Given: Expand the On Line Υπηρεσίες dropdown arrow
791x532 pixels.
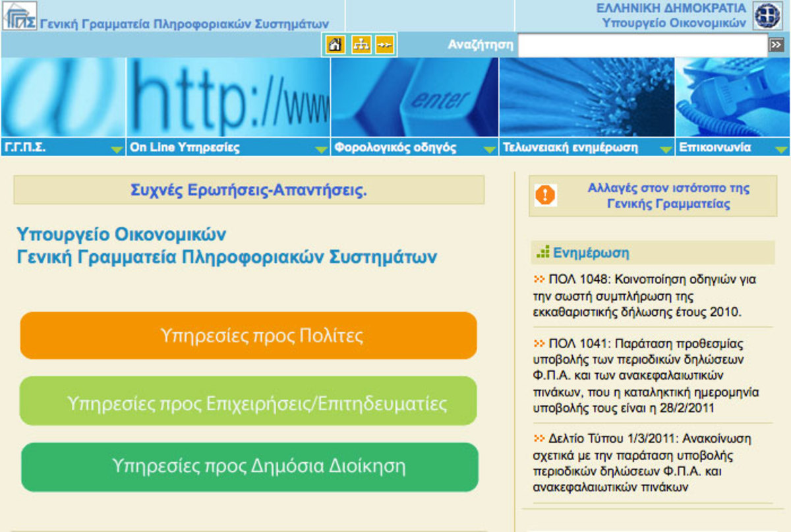Looking at the screenshot, I should 321,149.
